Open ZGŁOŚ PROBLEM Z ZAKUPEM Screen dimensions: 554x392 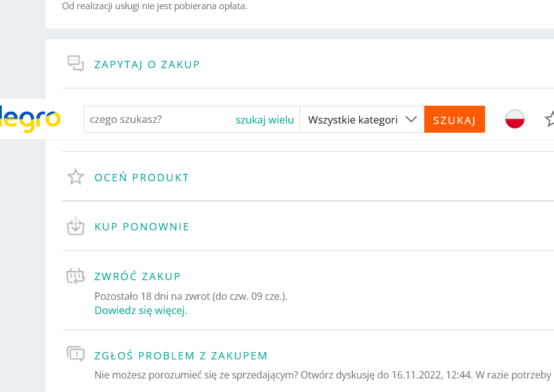click(x=181, y=356)
